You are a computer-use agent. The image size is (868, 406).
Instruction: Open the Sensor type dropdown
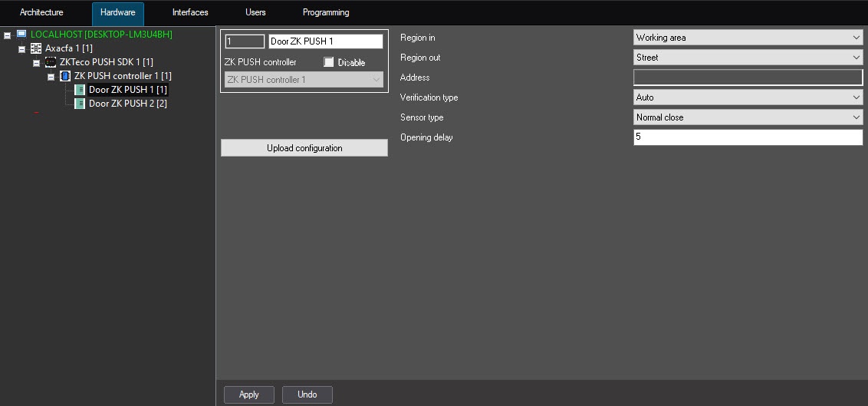pos(748,117)
